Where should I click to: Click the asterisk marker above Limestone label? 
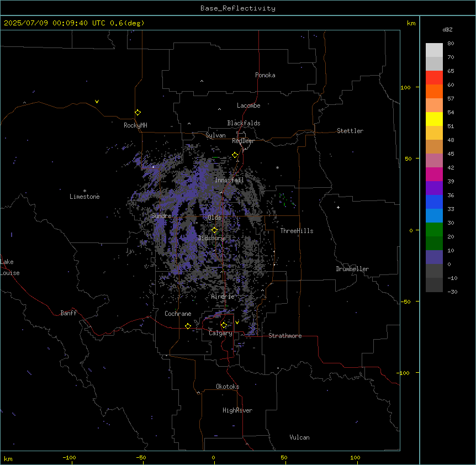point(84,191)
